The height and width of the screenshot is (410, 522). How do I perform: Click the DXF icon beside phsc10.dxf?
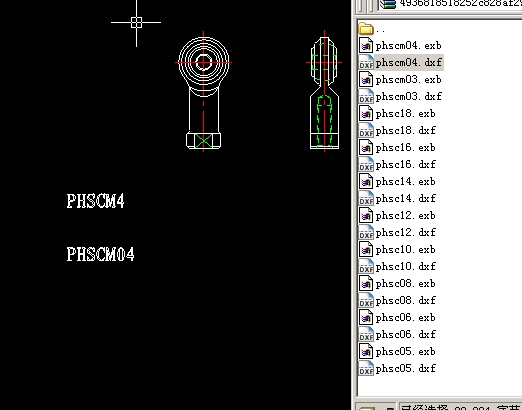click(366, 266)
